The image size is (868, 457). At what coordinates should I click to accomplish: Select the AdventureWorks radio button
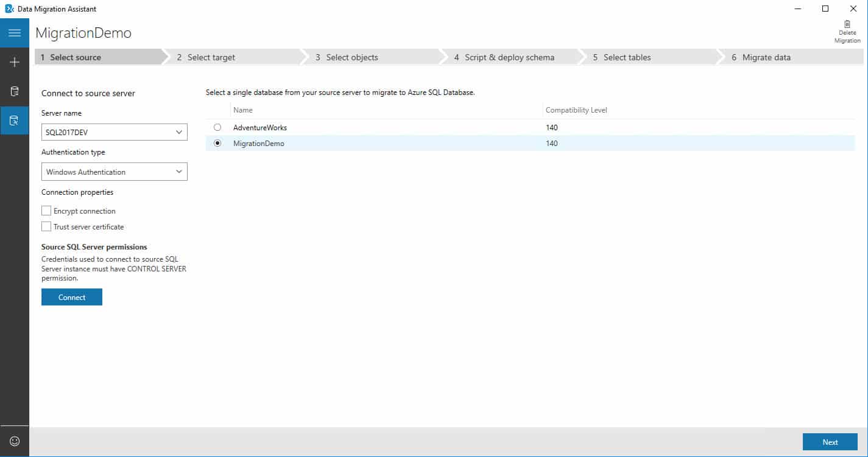(217, 127)
